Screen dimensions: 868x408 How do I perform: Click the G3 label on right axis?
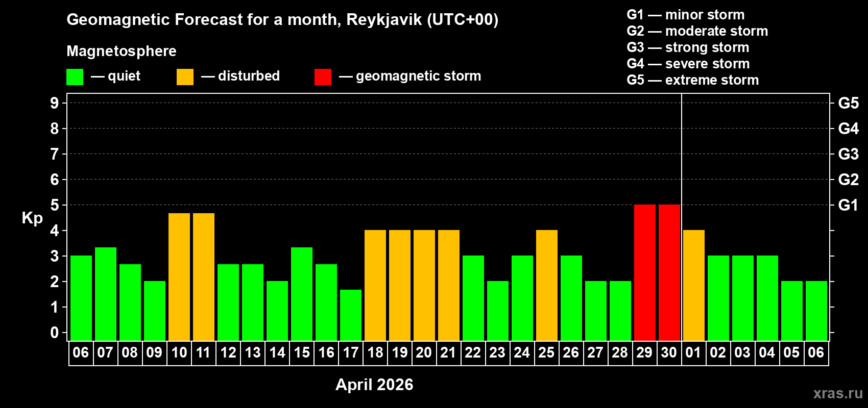(x=848, y=154)
